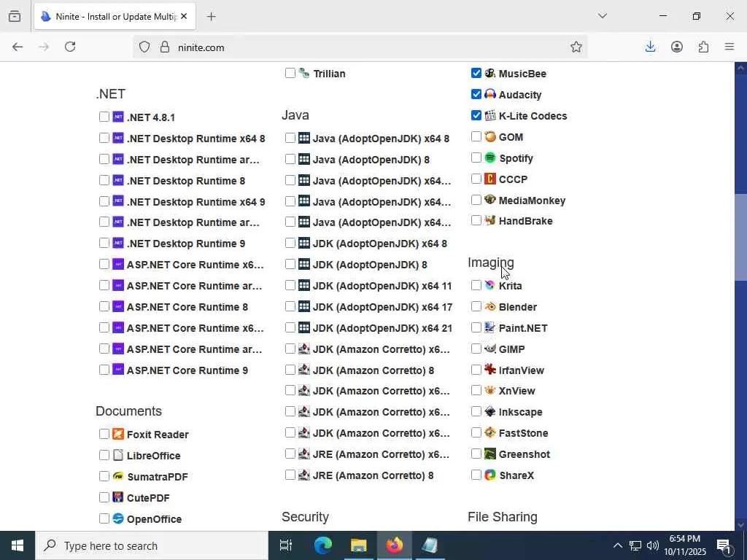The height and width of the screenshot is (560, 747).
Task: Click the XnView icon
Action: click(x=489, y=391)
